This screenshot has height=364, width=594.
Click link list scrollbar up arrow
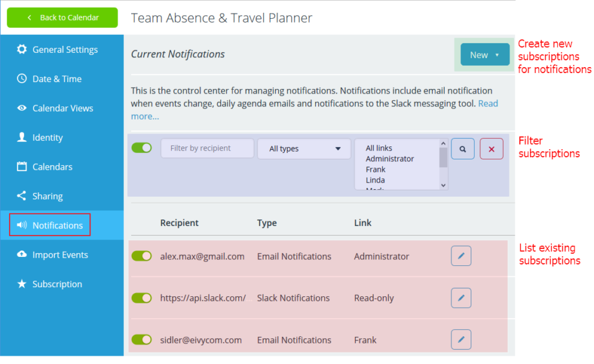(x=443, y=143)
